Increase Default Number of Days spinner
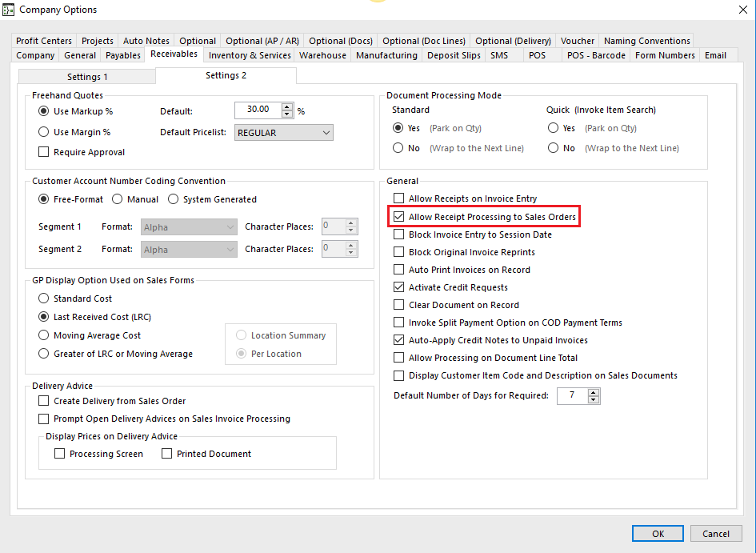 [x=594, y=392]
